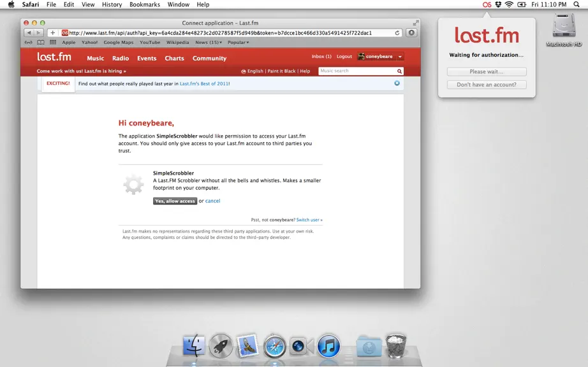The image size is (588, 367).
Task: Open the View menu
Action: pyautogui.click(x=88, y=4)
